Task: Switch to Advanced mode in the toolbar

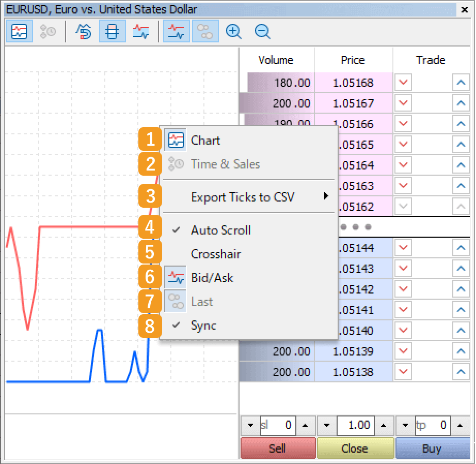Action: pyautogui.click(x=84, y=31)
